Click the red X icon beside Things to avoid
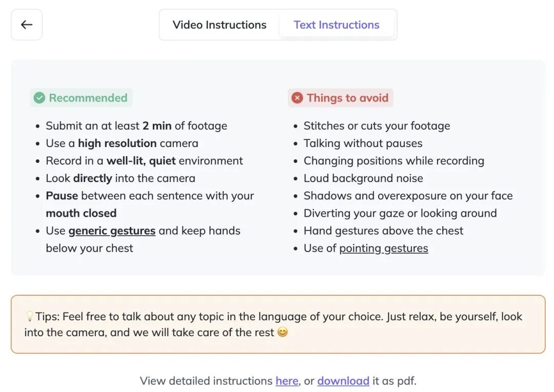The height and width of the screenshot is (392, 554). tap(297, 98)
